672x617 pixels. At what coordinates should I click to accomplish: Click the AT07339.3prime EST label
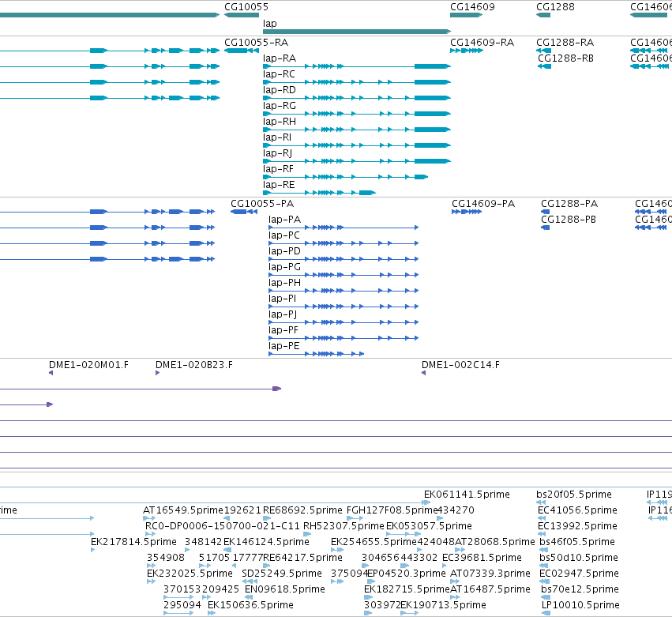coord(490,574)
